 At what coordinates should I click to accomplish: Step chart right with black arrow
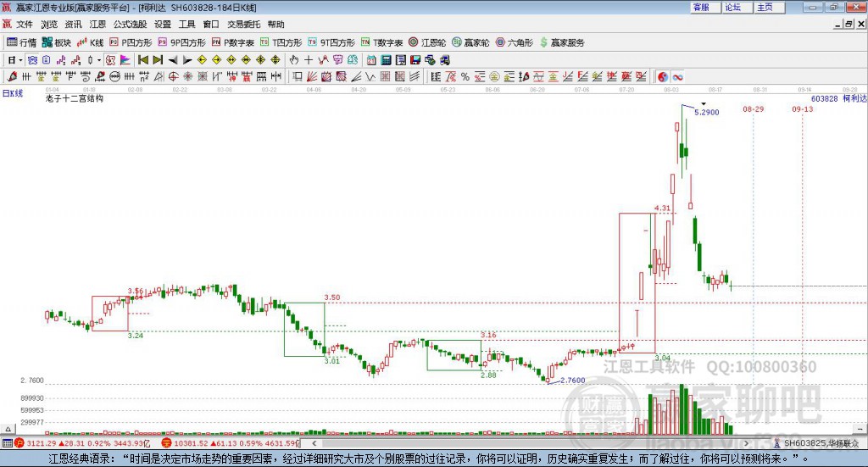(x=187, y=60)
